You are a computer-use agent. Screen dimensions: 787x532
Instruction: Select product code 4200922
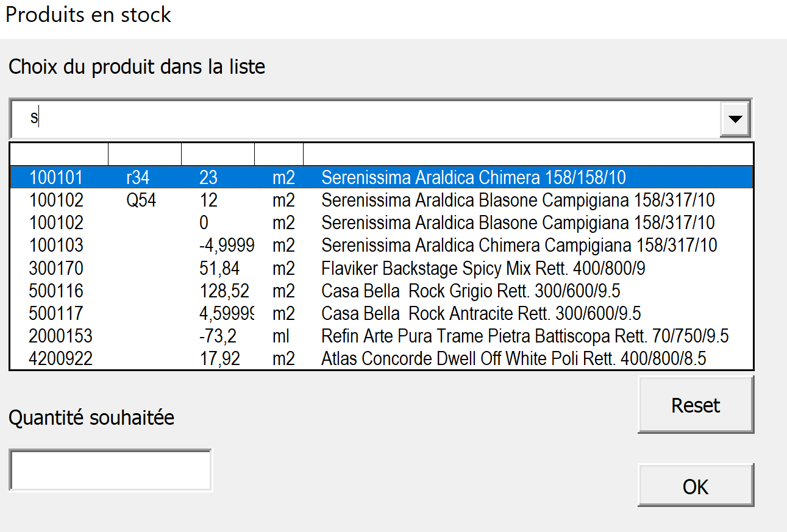pos(60,358)
